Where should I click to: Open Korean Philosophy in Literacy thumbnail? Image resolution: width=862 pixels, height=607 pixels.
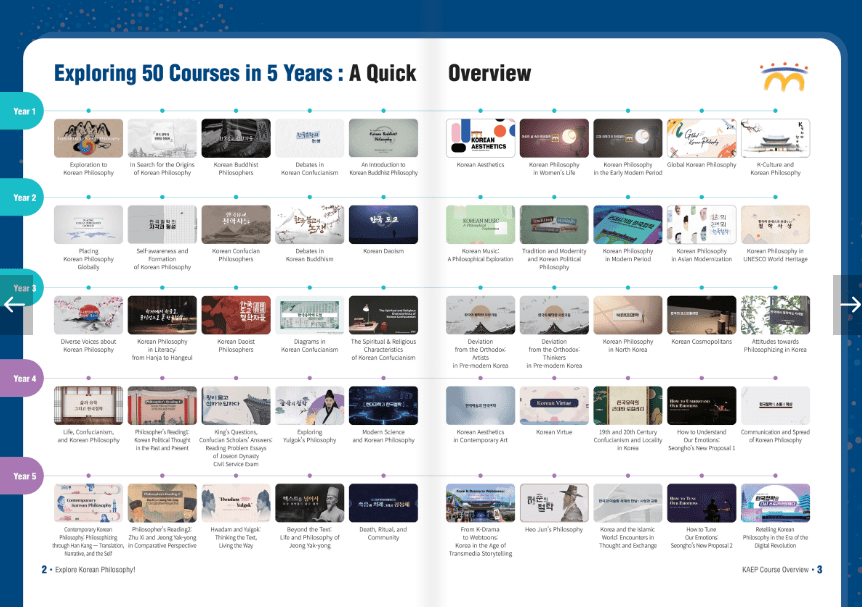162,315
